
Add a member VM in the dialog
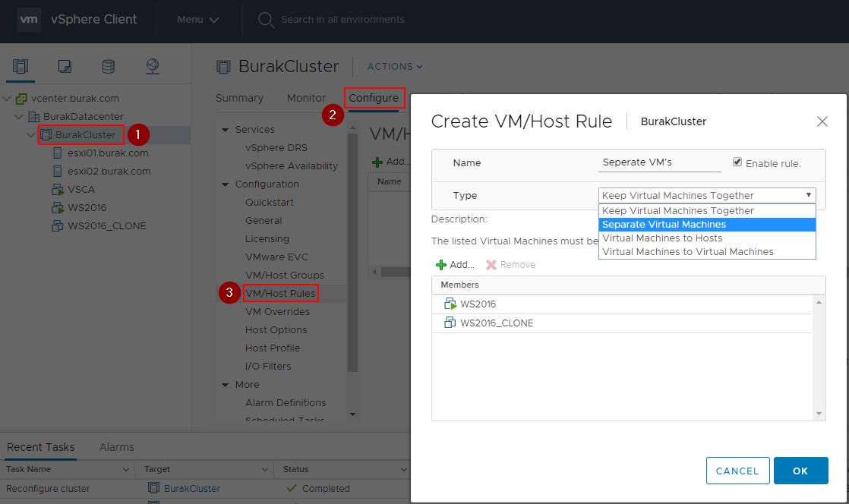[456, 265]
